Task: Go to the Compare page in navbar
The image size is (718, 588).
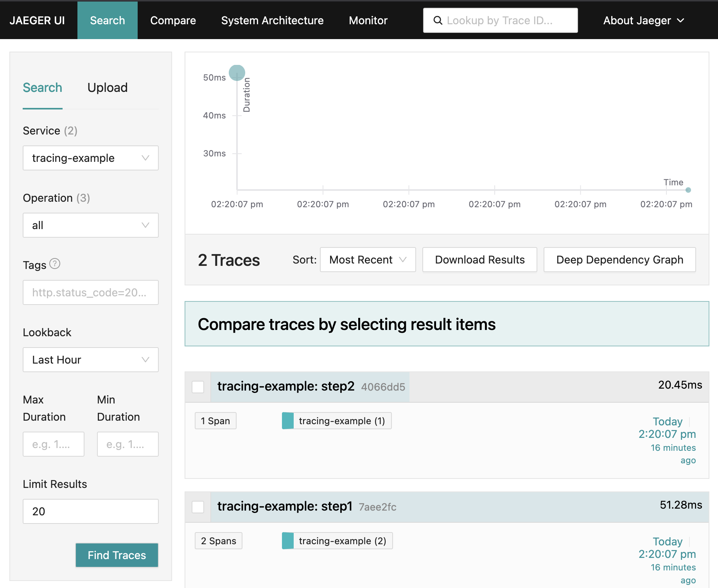Action: (x=173, y=20)
